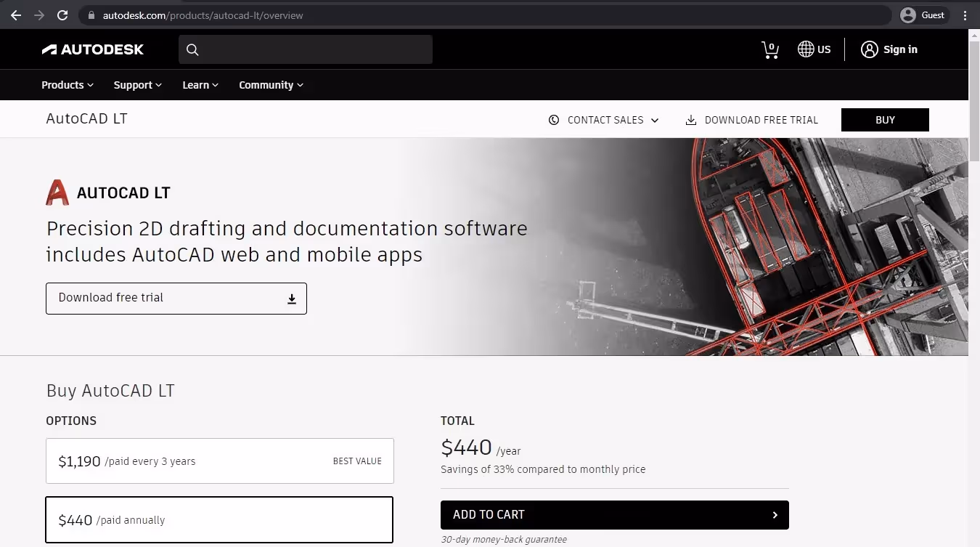Expand the Products menu
Image resolution: width=980 pixels, height=547 pixels.
click(x=68, y=85)
